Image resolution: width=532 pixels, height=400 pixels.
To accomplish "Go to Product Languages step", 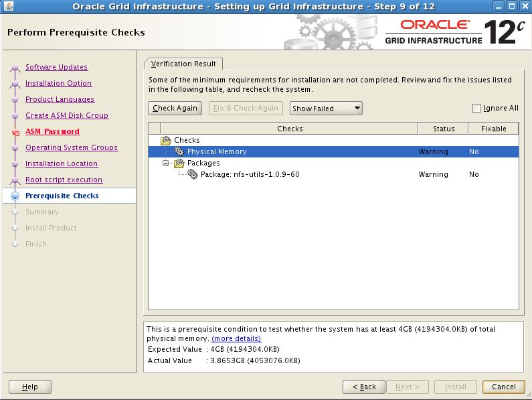I will click(x=60, y=99).
